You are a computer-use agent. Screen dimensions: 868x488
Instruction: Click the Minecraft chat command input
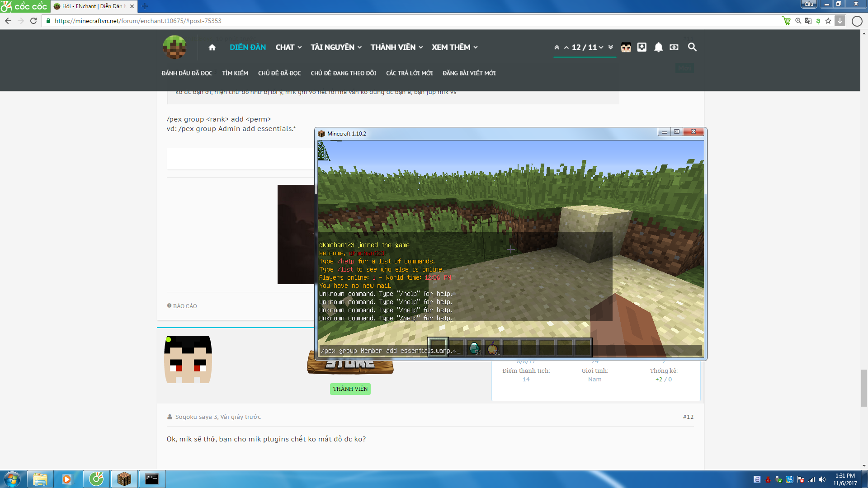point(510,351)
